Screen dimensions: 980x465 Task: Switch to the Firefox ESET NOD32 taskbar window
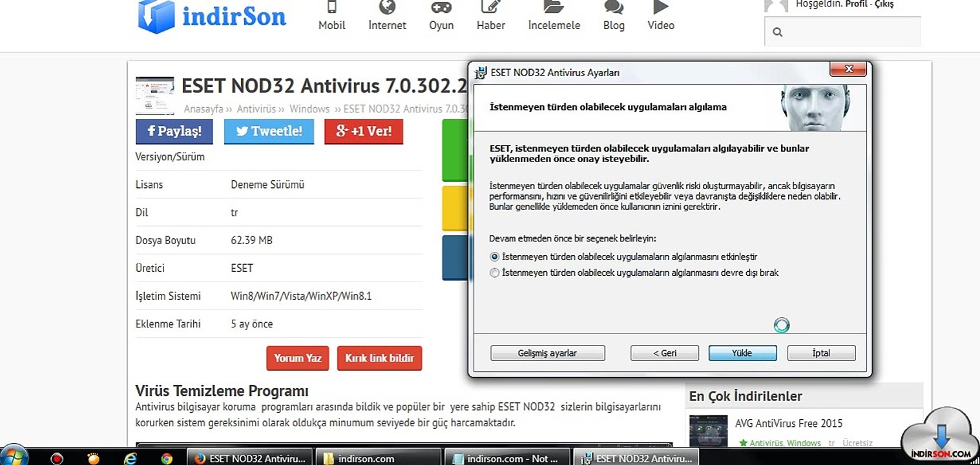point(249,458)
